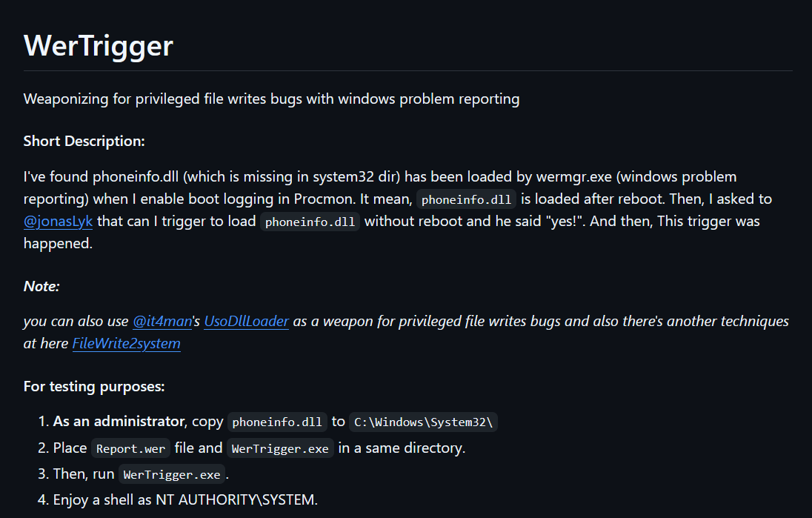Click the italic 'Note:' heading

41,286
